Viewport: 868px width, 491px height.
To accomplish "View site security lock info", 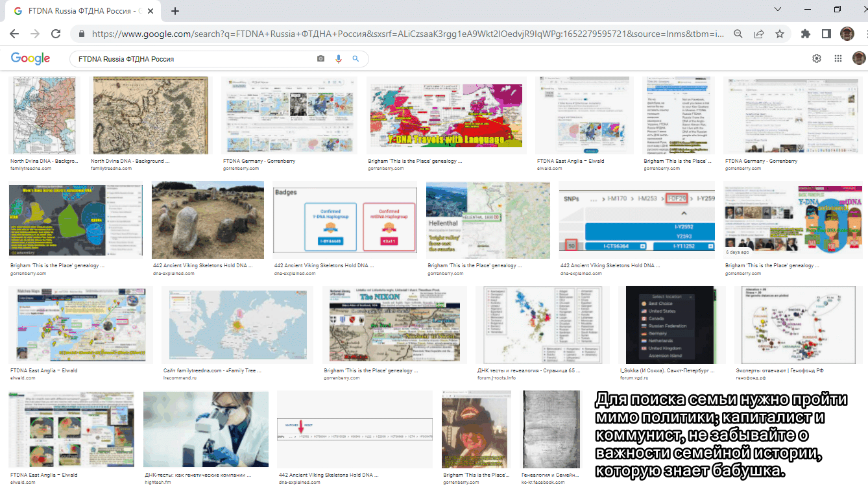I will (x=82, y=34).
